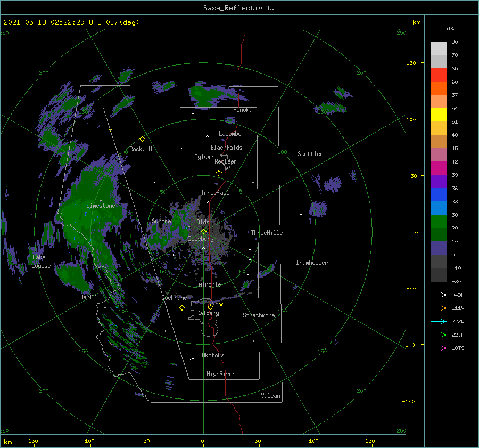Click the Blackfalds city label
Viewport: 479px width, 448px height.
pos(226,148)
